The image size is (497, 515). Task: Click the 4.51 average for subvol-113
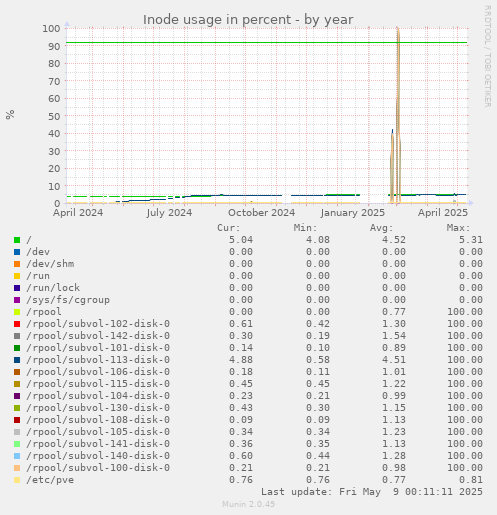pyautogui.click(x=394, y=360)
